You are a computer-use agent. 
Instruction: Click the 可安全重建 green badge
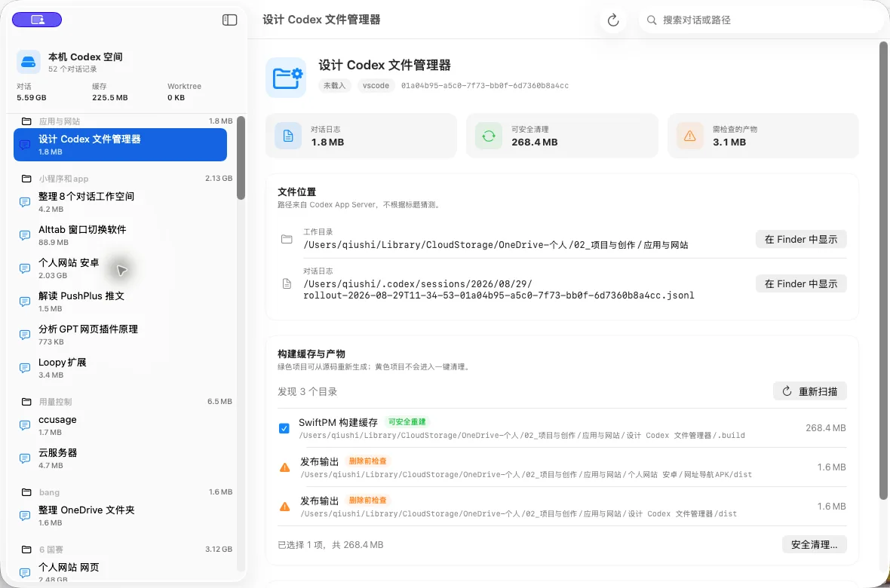[407, 422]
